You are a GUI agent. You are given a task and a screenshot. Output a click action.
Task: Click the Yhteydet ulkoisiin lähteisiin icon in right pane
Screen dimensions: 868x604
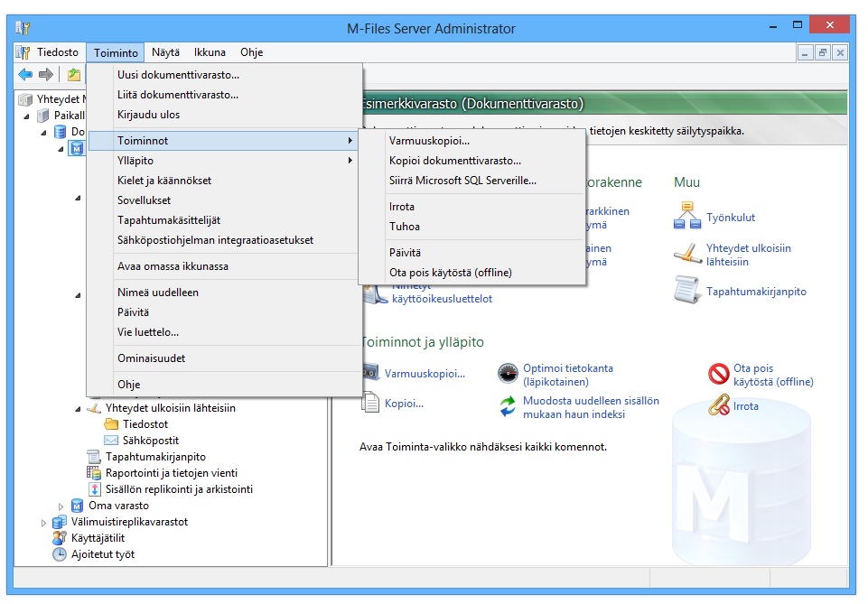tap(687, 254)
